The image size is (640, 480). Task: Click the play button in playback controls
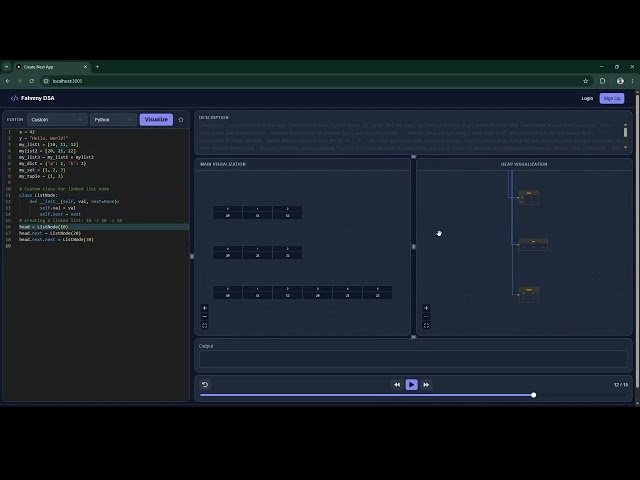coord(411,384)
